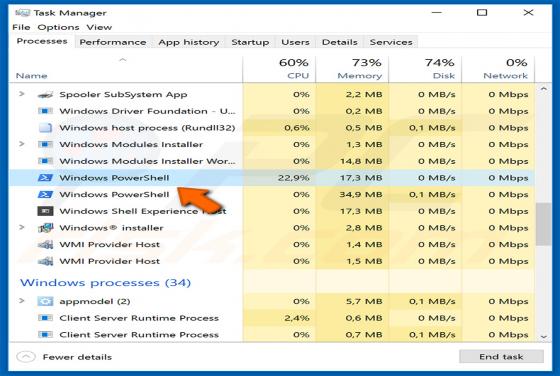Open the File menu
Screen dimensions: 560x376
pos(21,27)
